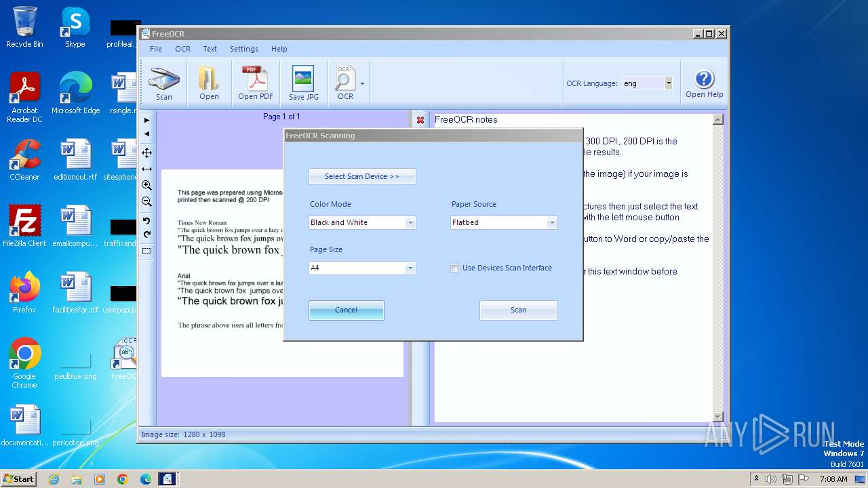The width and height of the screenshot is (868, 488).
Task: Click the 'Page 1 of 1' label
Action: tap(281, 117)
